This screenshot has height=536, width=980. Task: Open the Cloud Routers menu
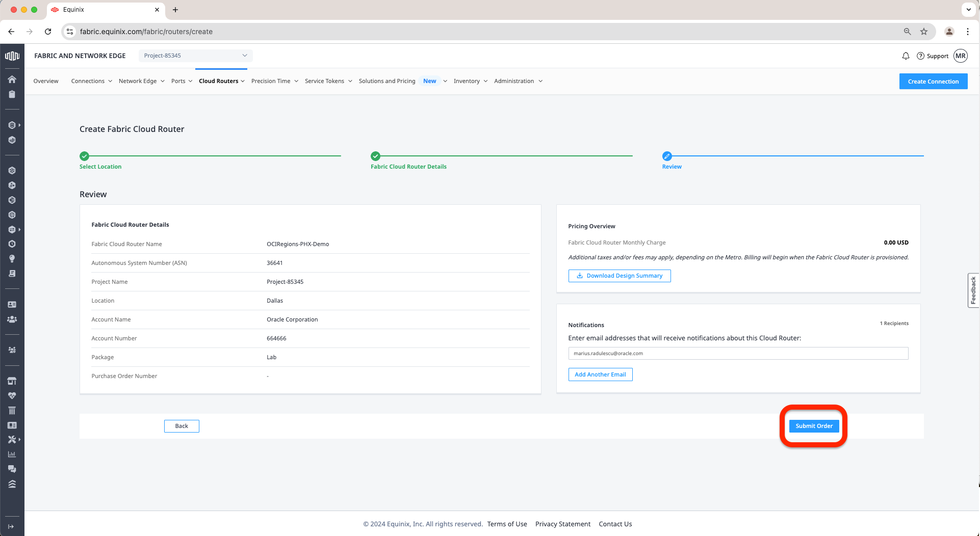coord(221,81)
